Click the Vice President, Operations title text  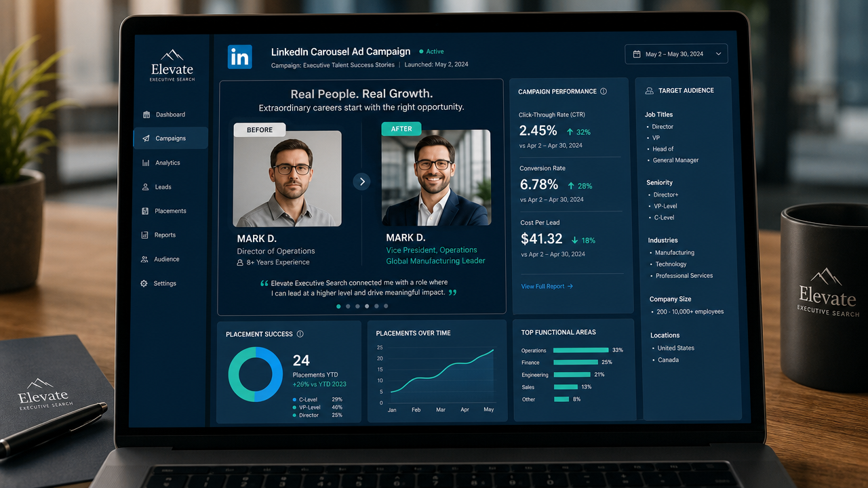[431, 250]
